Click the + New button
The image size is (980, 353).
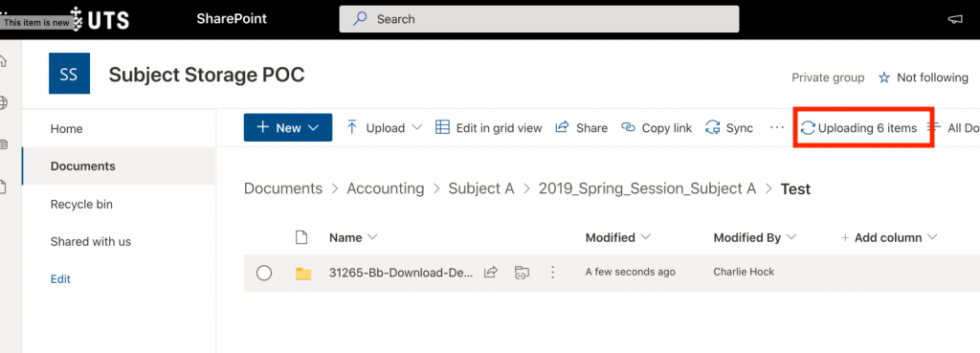pos(287,127)
